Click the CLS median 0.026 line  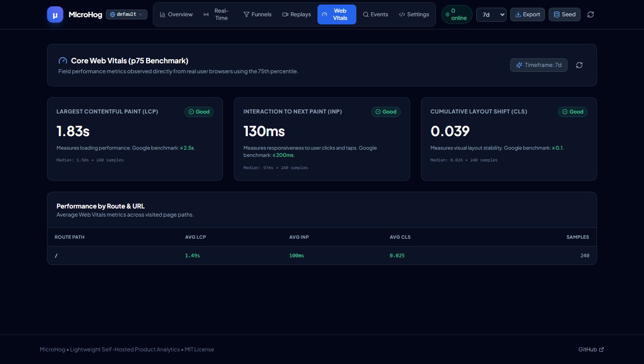(x=464, y=160)
